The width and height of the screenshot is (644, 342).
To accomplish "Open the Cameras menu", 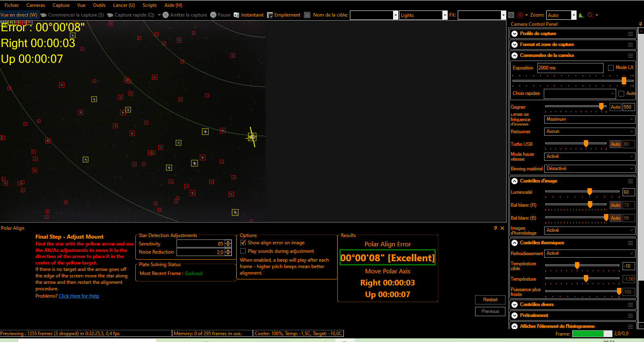I will [36, 5].
